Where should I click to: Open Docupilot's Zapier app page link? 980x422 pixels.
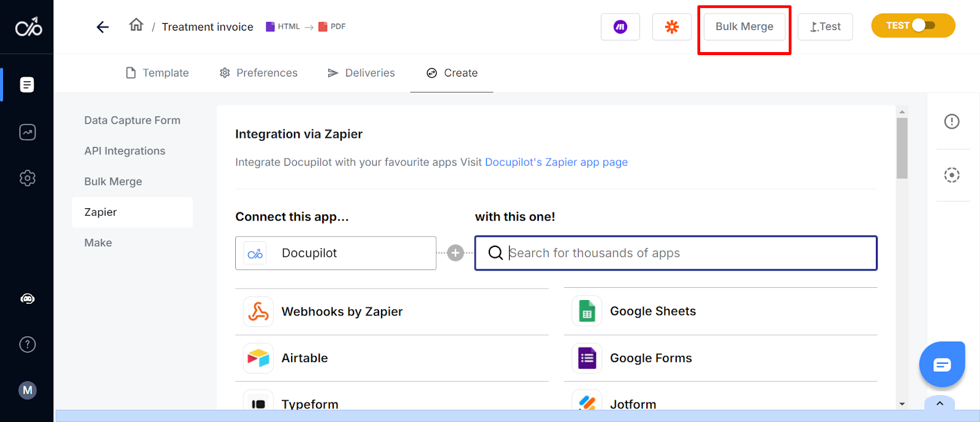(x=556, y=162)
